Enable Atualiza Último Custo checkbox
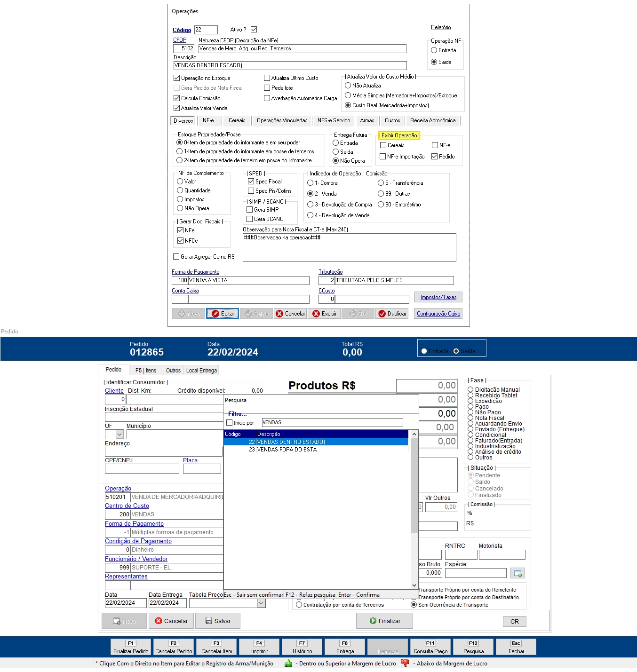This screenshot has height=672, width=637. [267, 78]
